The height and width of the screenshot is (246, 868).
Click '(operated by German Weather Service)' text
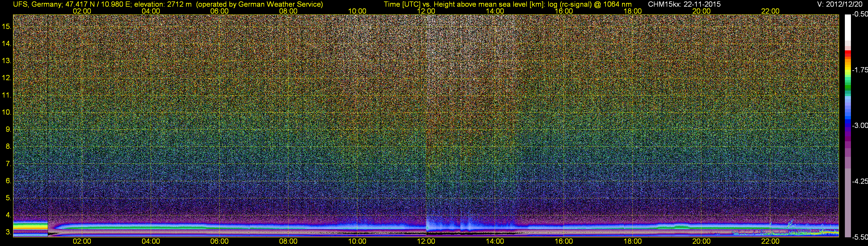click(x=259, y=4)
